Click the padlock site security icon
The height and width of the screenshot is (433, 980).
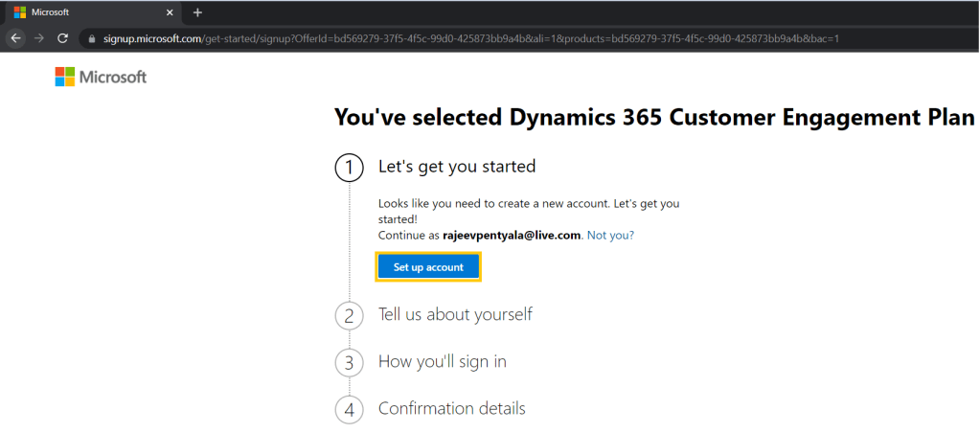pos(92,39)
